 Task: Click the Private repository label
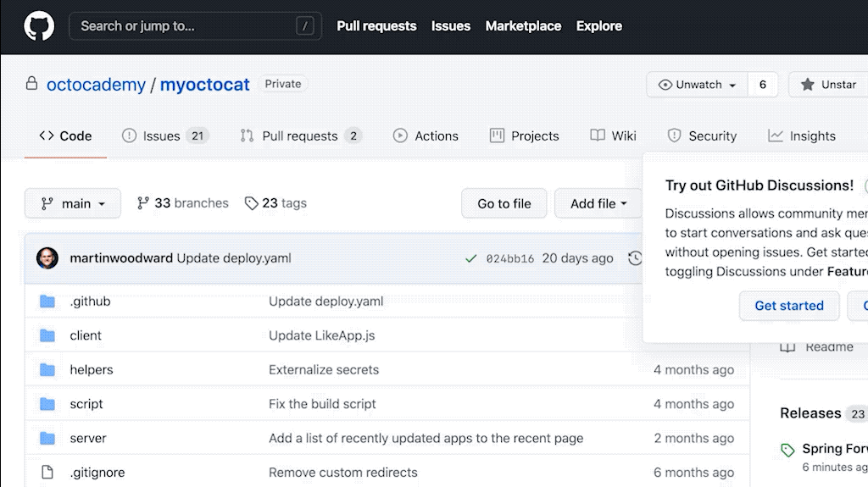point(283,84)
